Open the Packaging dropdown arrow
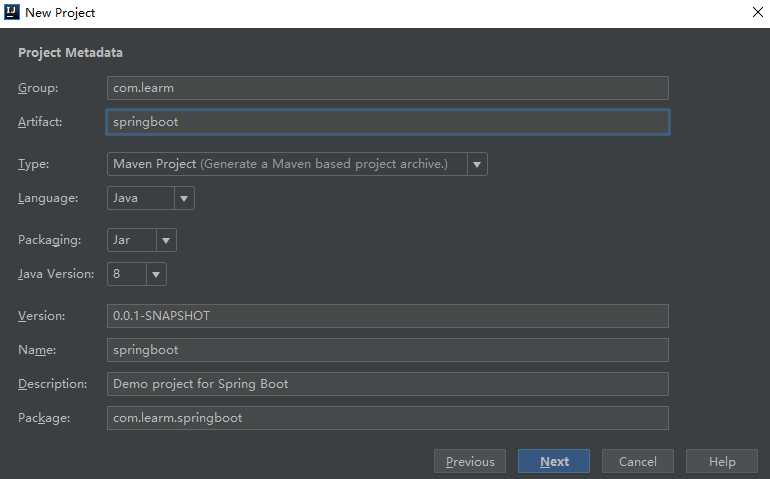This screenshot has height=479, width=770. click(x=166, y=240)
